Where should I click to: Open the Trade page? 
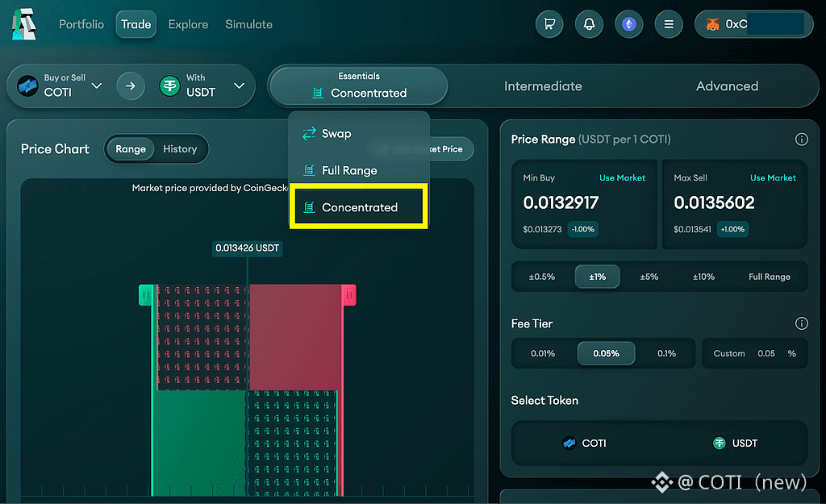point(136,24)
